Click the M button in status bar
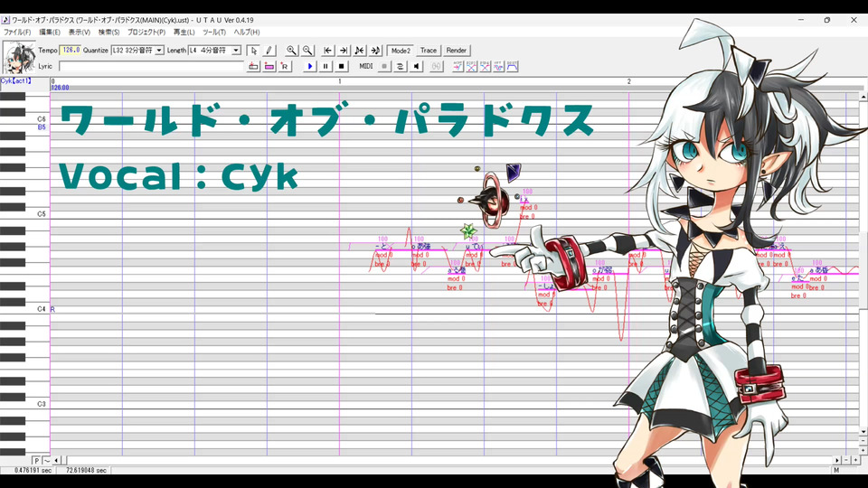Screen dimensions: 868x488 [x=835, y=470]
